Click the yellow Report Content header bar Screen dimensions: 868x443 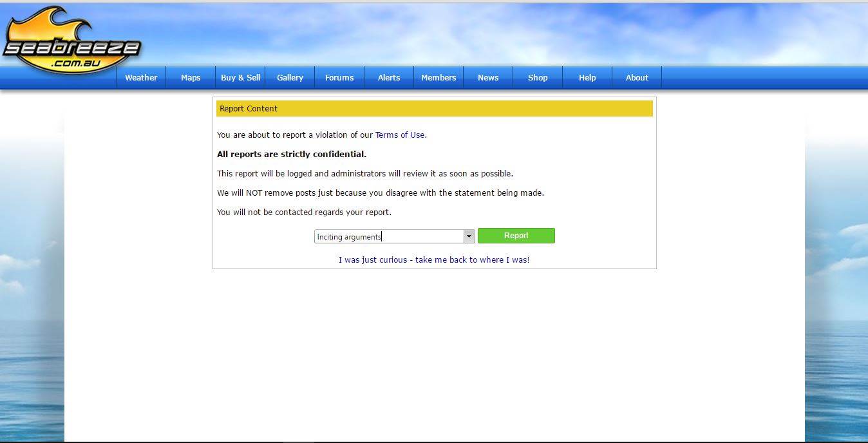(x=434, y=109)
